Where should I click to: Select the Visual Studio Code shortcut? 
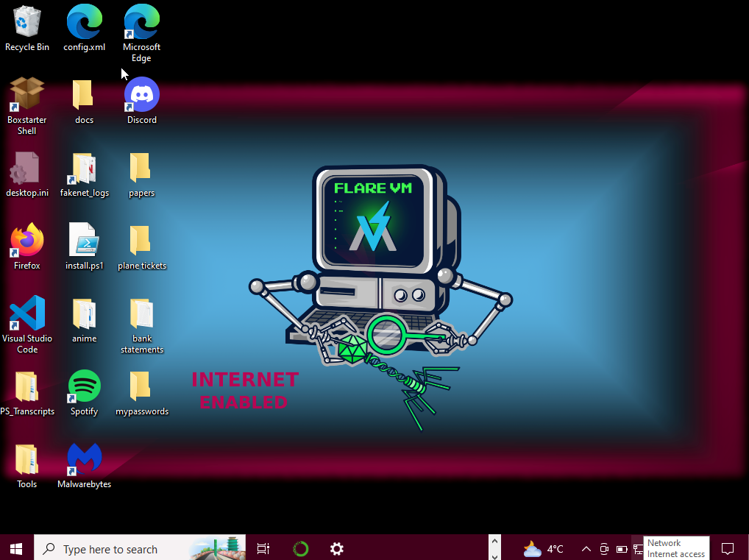tap(27, 313)
